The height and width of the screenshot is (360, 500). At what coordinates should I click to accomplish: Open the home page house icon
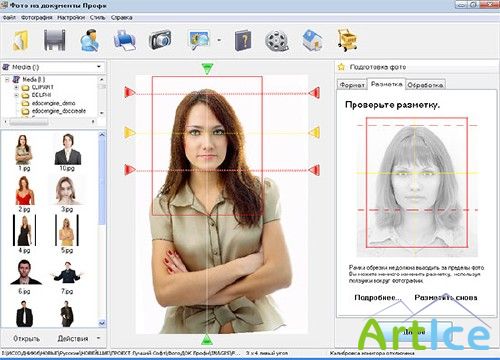click(x=312, y=40)
